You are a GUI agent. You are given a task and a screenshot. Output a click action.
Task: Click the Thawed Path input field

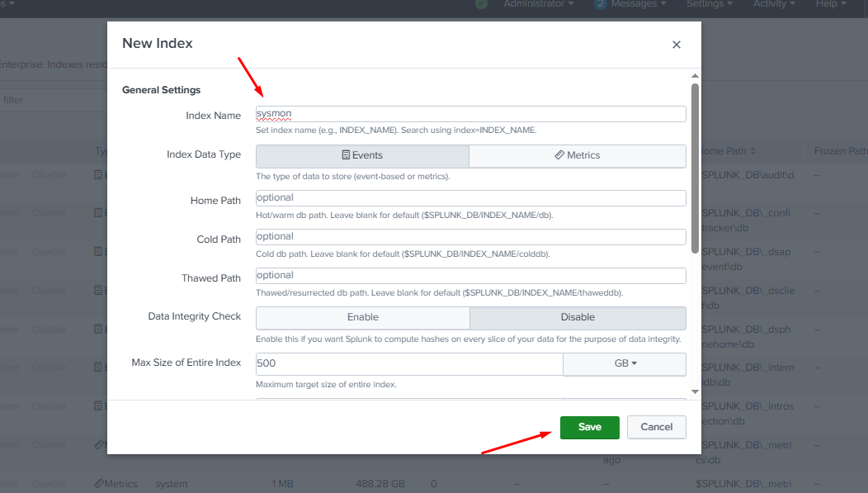(x=470, y=275)
